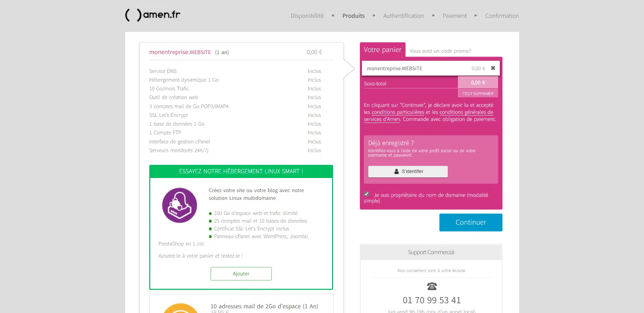This screenshot has height=313, width=644.
Task: Click the purple hosting mascot illustration
Action: pos(179,206)
